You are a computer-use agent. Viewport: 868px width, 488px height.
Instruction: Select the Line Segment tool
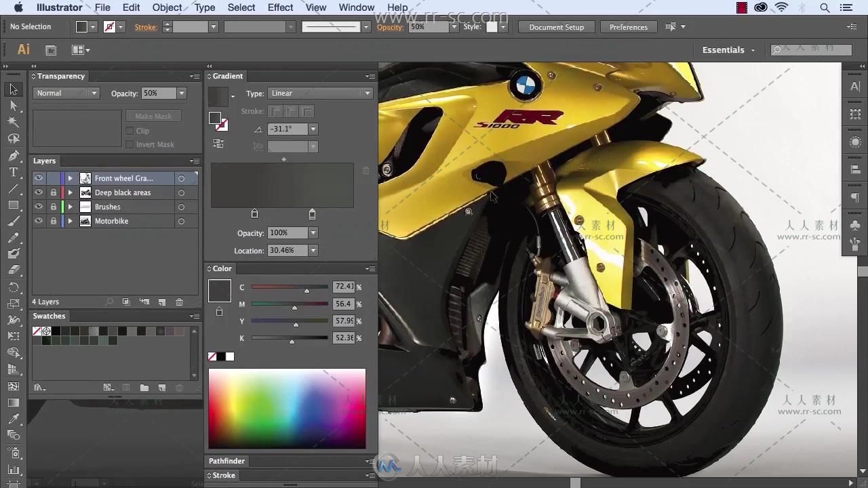coord(13,188)
